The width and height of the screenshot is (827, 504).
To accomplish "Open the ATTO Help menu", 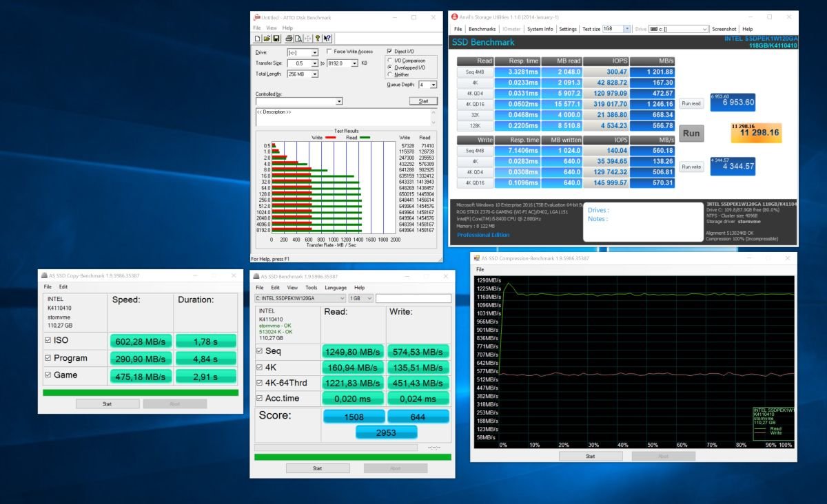I will pyautogui.click(x=287, y=28).
